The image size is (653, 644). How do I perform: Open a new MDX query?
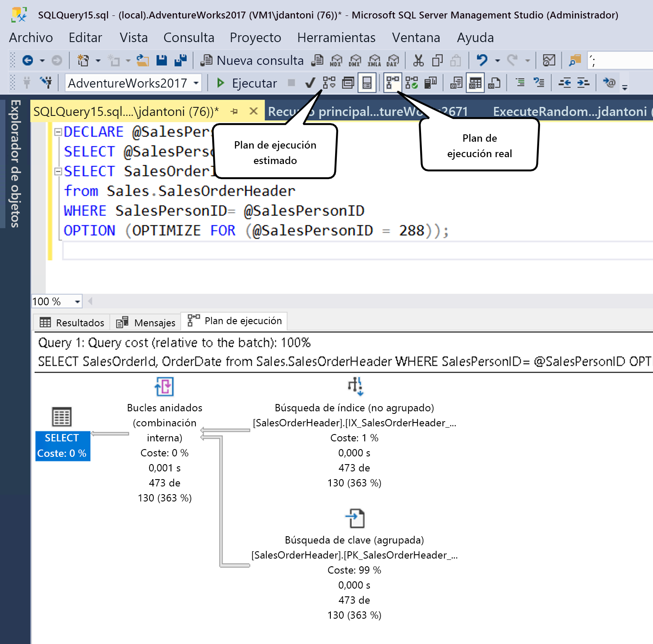(x=335, y=61)
